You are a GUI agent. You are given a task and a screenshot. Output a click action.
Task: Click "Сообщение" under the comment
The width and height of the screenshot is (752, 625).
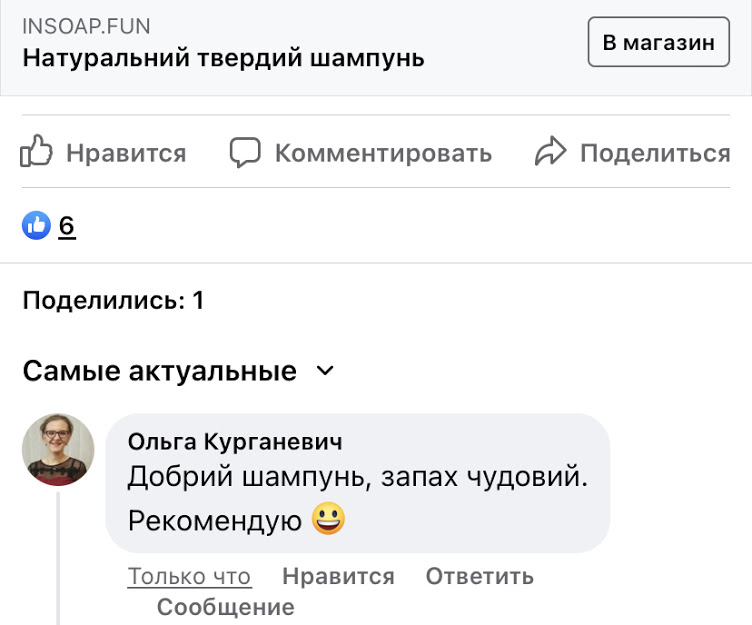point(225,607)
